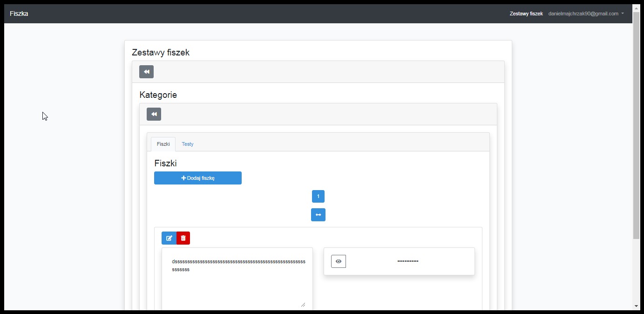Open Zestawy fiszek in the top navbar
The image size is (644, 314).
526,14
